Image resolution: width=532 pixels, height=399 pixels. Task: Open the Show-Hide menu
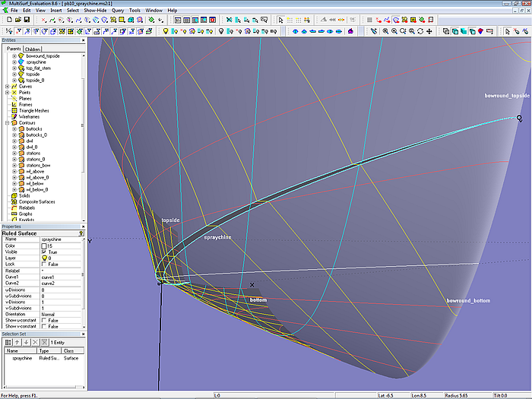93,11
